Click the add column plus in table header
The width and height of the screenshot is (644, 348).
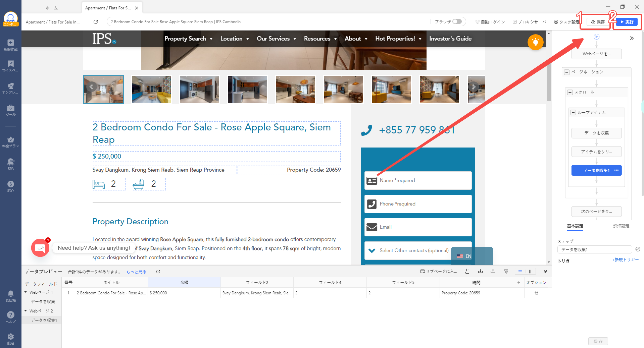click(x=518, y=283)
